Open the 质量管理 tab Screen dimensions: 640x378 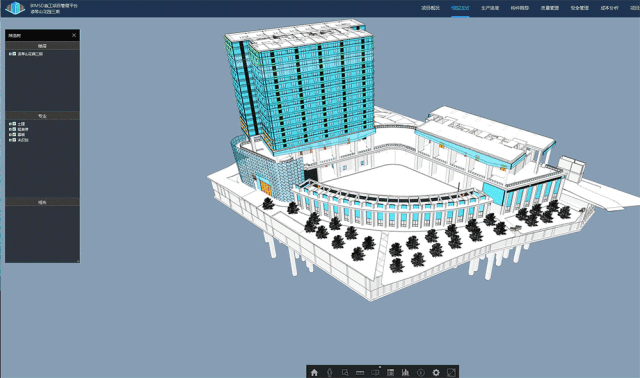click(x=550, y=8)
